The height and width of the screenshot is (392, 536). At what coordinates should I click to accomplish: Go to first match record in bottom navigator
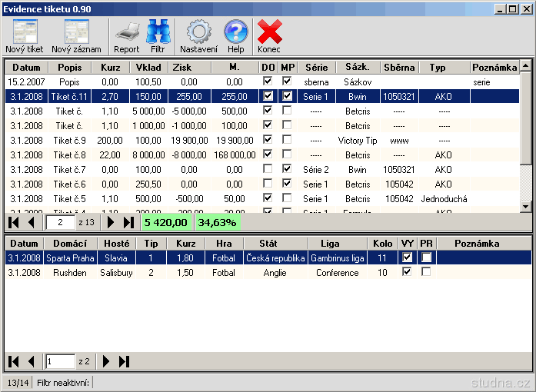pos(14,361)
